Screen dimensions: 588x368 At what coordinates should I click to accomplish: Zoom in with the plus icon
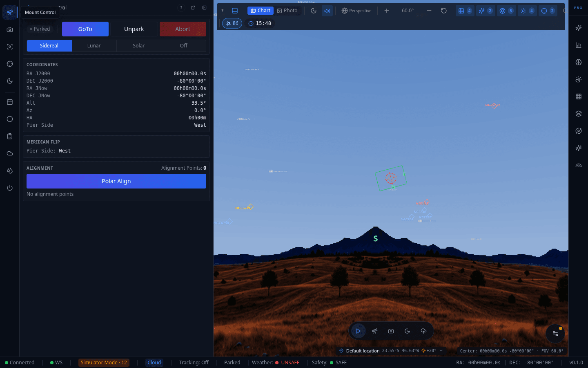point(387,11)
